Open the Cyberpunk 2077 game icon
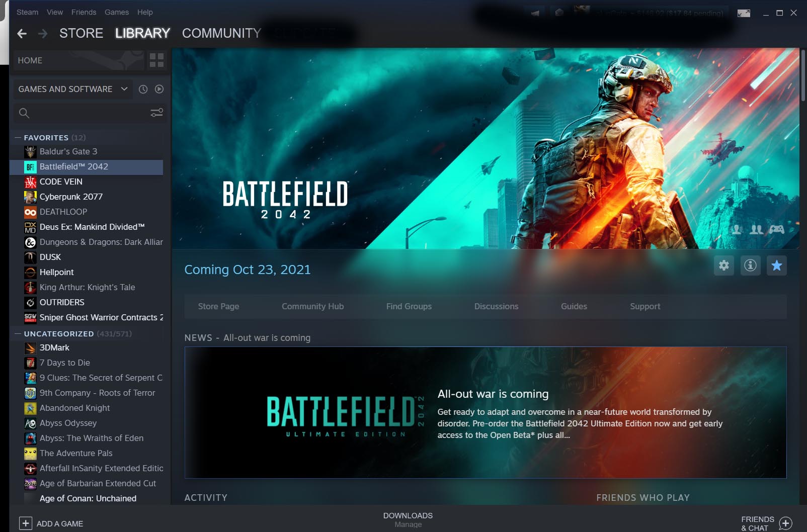The image size is (807, 532). [31, 197]
